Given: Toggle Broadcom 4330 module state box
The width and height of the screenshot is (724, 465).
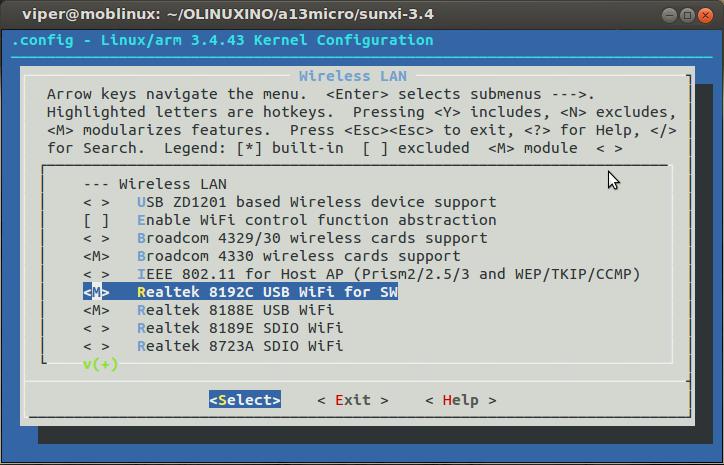Looking at the screenshot, I should pos(97,256).
